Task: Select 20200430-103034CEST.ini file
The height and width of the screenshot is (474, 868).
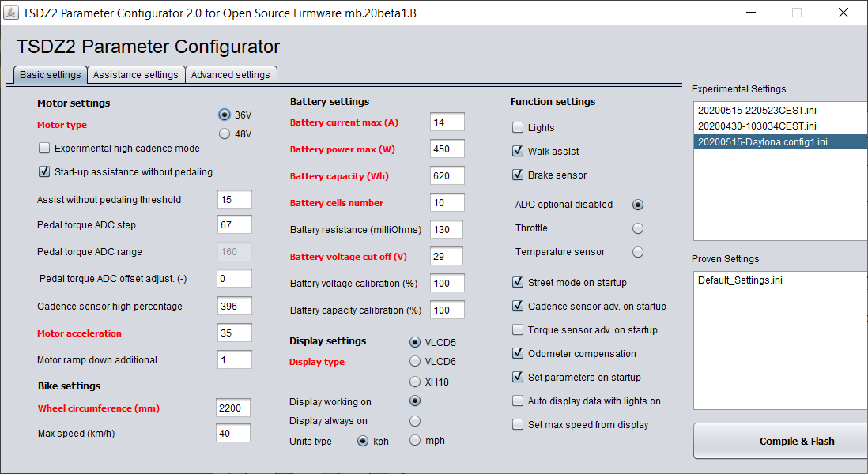Action: pyautogui.click(x=780, y=126)
